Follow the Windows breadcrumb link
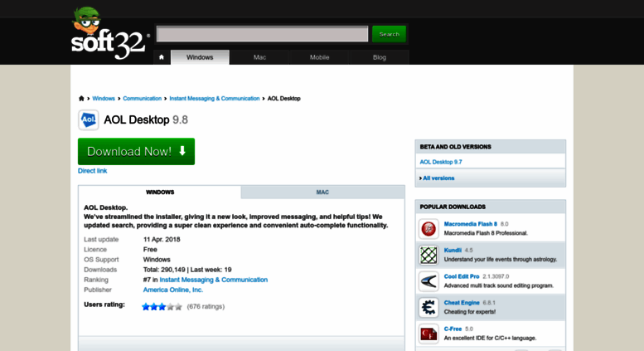Image resolution: width=644 pixels, height=351 pixels. [104, 98]
